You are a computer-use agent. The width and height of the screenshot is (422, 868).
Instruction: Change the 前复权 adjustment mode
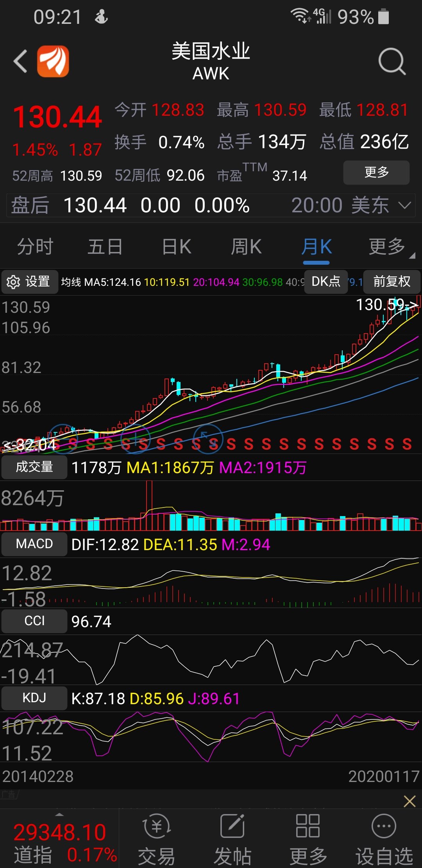pyautogui.click(x=392, y=282)
